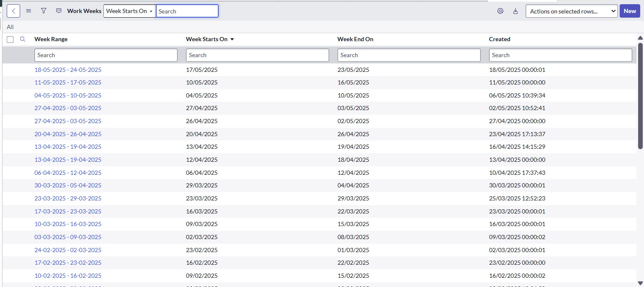This screenshot has width=644, height=287.
Task: Sort by the Created column header
Action: 500,39
